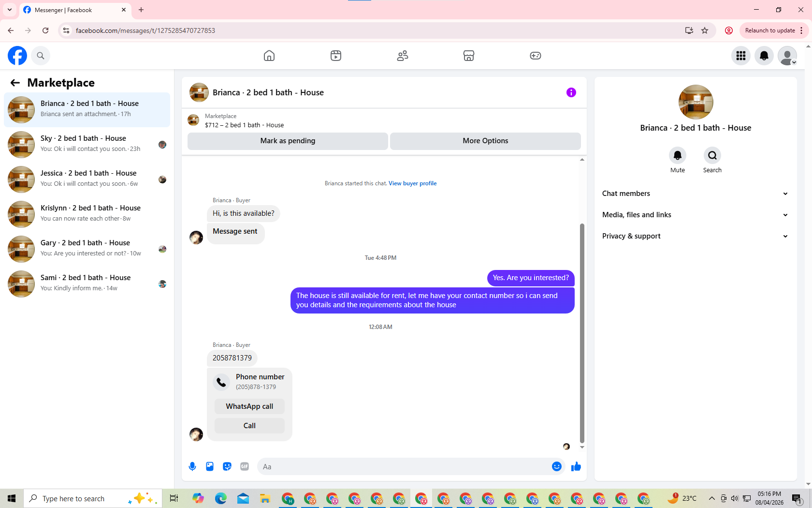Viewport: 812px width, 508px height.
Task: Open the Marketplace storefront icon
Action: [x=469, y=56]
